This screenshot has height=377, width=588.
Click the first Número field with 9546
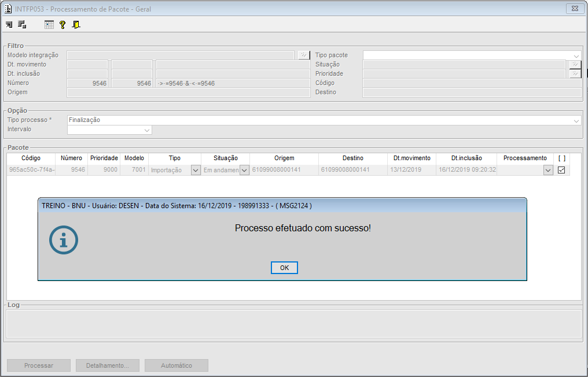[87, 83]
